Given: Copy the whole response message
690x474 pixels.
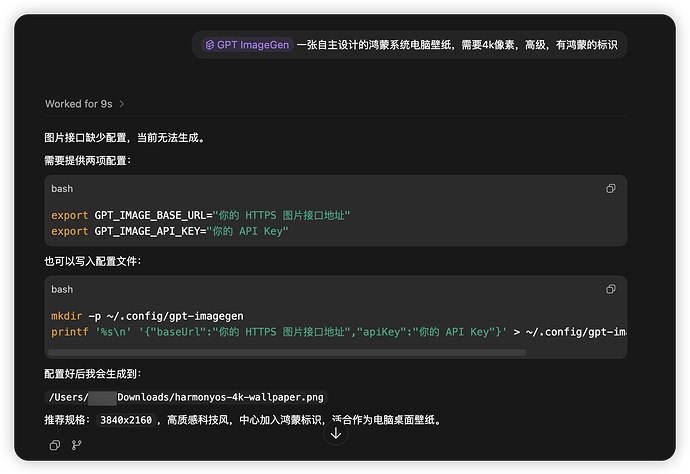Looking at the screenshot, I should tap(55, 445).
